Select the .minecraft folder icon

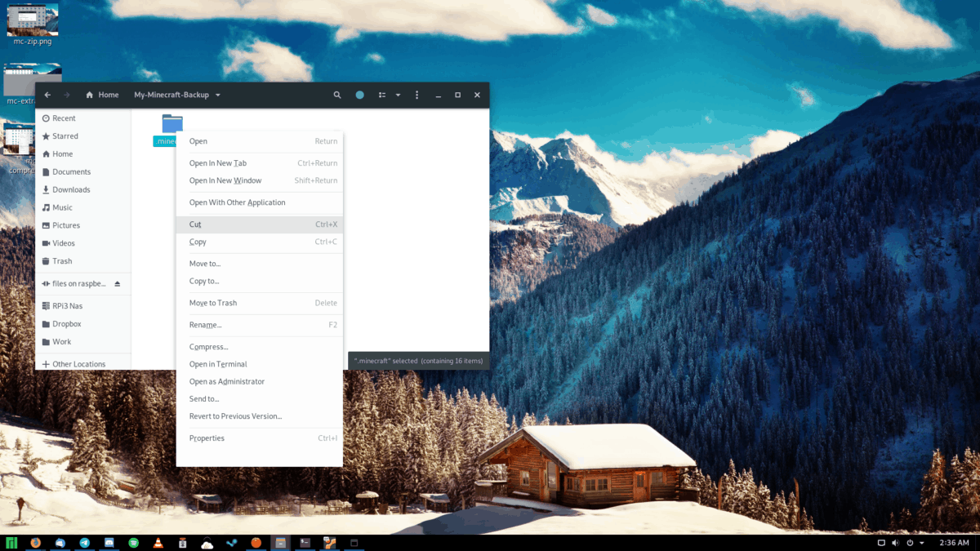point(172,123)
